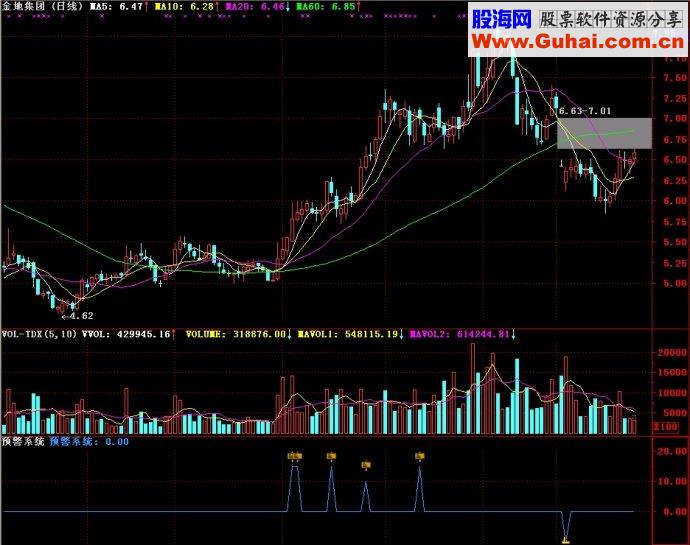Click the 5.50 price axis label
Screen dimensions: 690x545
tap(674, 242)
